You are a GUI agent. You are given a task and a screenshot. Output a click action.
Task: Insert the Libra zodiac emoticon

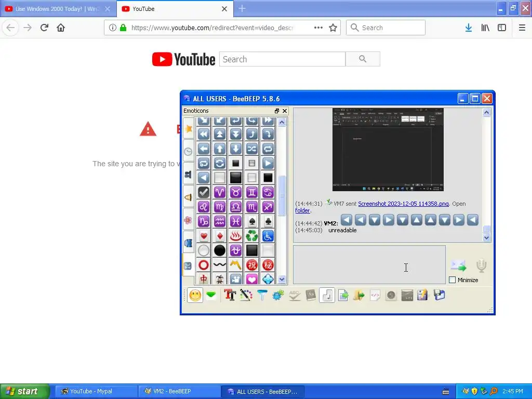click(x=235, y=207)
